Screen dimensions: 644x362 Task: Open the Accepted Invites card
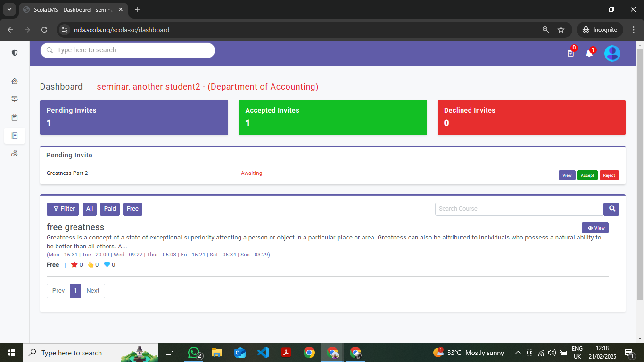[x=333, y=117]
